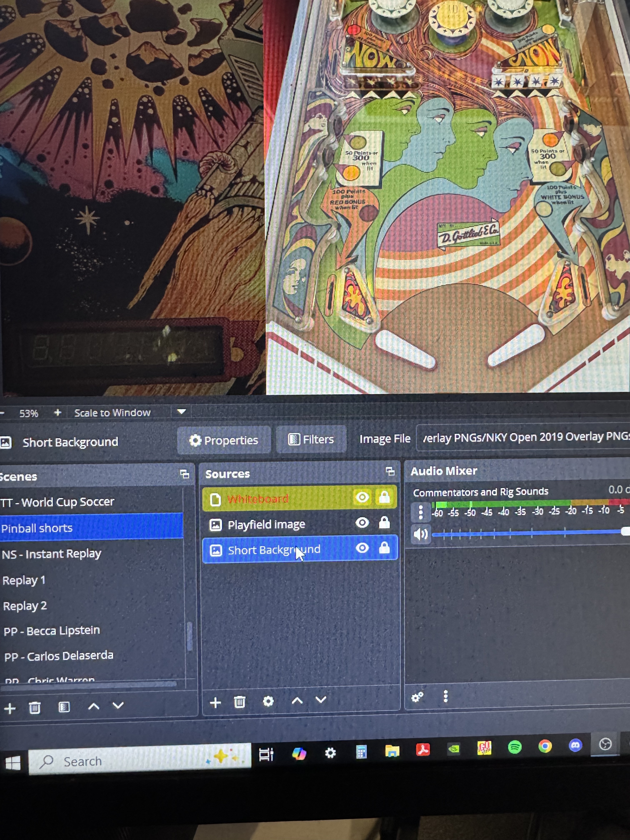Click the Filters button
The width and height of the screenshot is (630, 840).
pyautogui.click(x=311, y=439)
